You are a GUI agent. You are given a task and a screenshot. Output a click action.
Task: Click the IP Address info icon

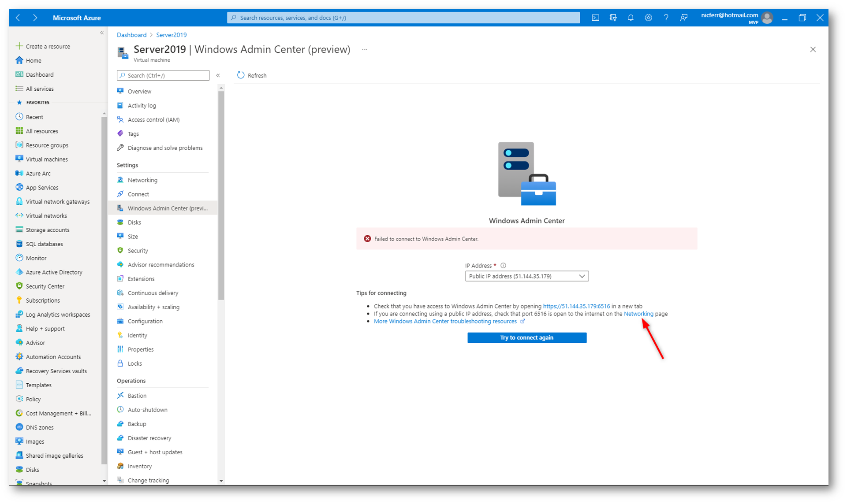pyautogui.click(x=503, y=265)
